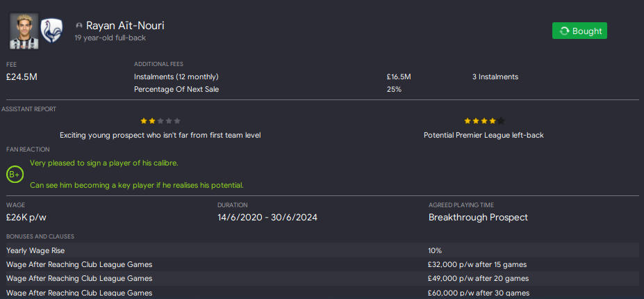Open the club badge with rooster crest

coord(52,30)
